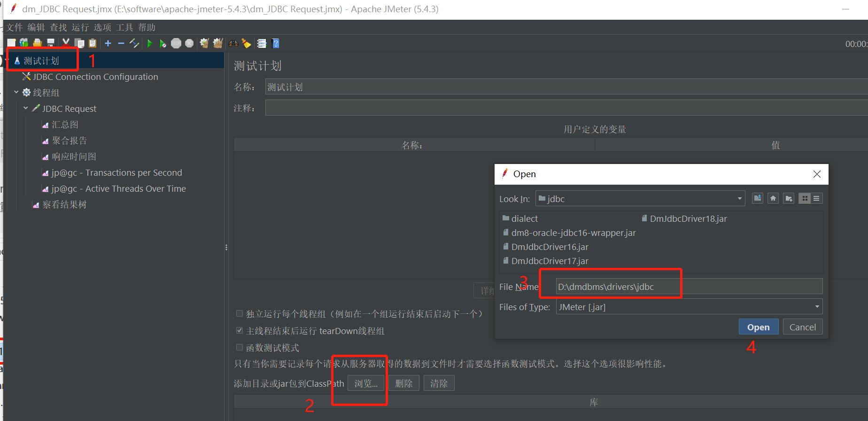Click Cancel in the Open dialog

tap(803, 327)
